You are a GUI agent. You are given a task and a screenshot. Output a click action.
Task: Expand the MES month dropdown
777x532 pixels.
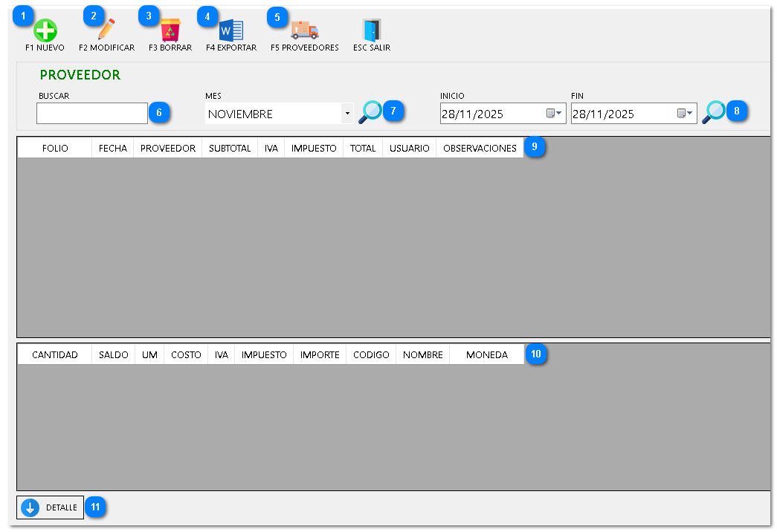point(347,114)
